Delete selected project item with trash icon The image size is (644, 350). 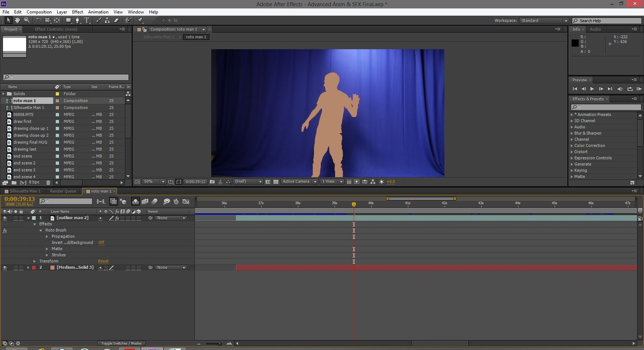(48, 182)
